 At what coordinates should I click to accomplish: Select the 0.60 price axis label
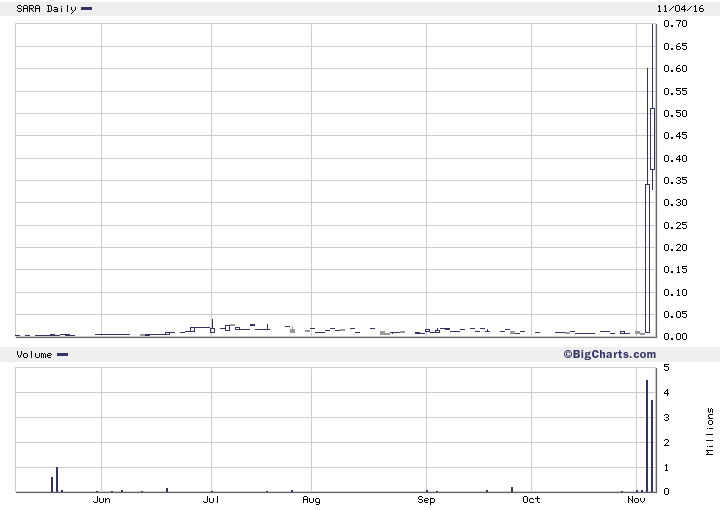coord(675,68)
